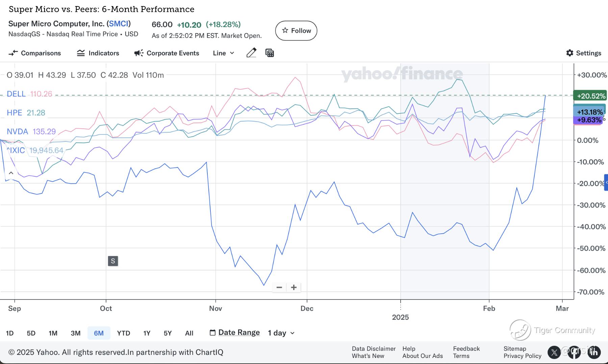Select the 6M time range

coord(99,333)
